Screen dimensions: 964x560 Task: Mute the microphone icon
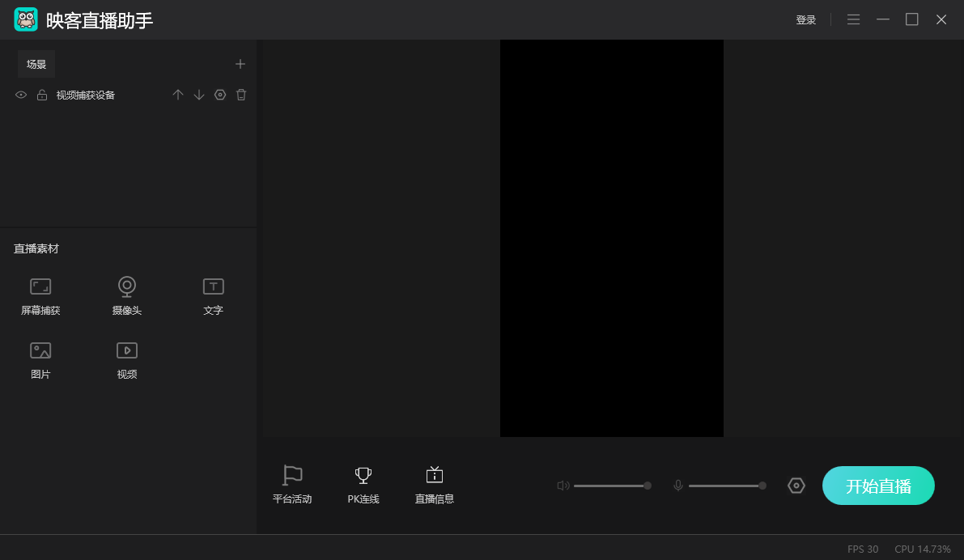(x=678, y=486)
